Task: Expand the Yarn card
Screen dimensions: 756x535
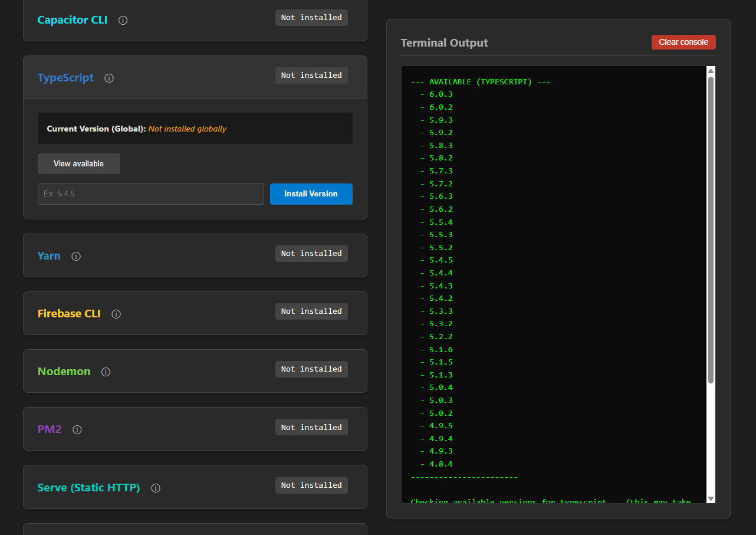Action: [x=195, y=255]
